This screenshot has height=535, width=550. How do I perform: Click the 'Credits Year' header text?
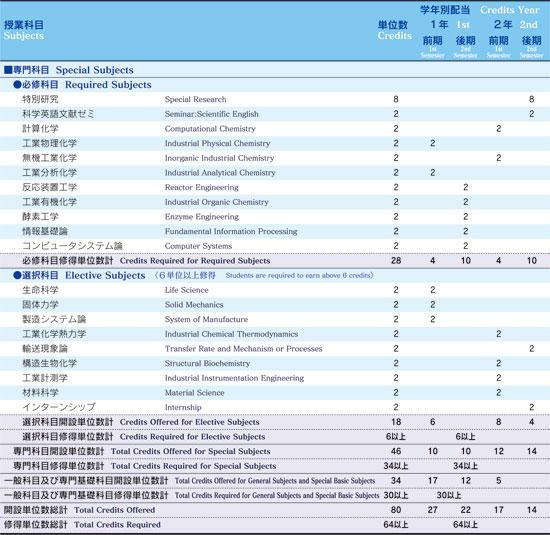tap(510, 10)
